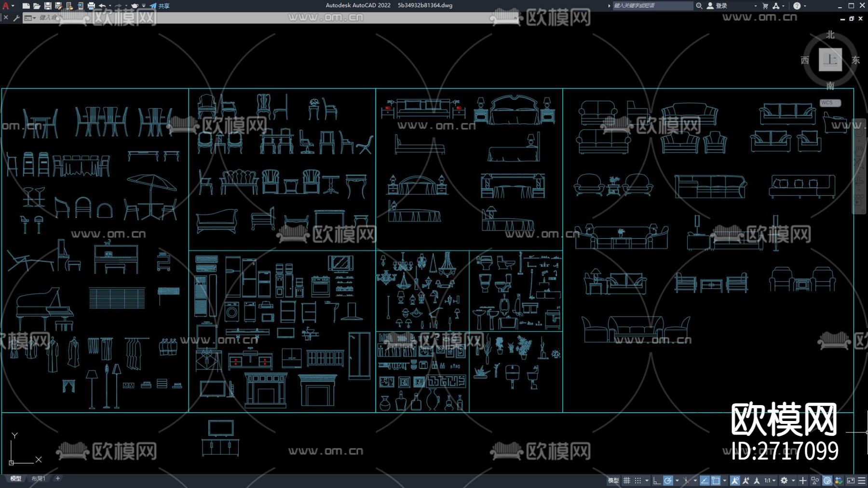The width and height of the screenshot is (868, 488).
Task: Click 东 east on the ViewCube compass
Action: (x=856, y=60)
